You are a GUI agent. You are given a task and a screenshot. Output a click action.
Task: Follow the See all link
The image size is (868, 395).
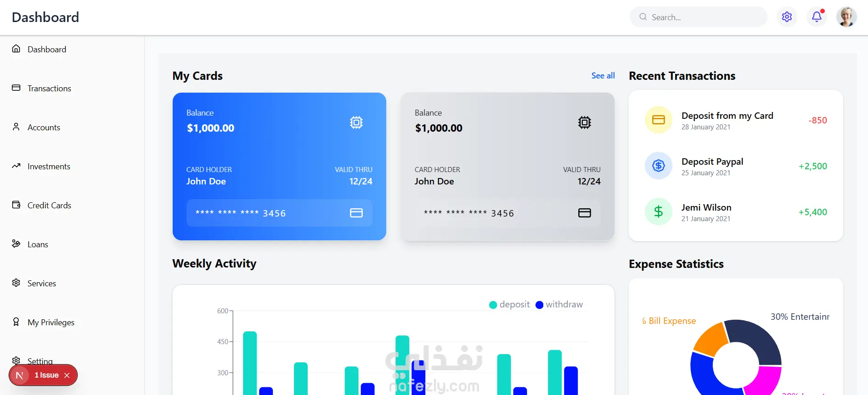tap(603, 76)
